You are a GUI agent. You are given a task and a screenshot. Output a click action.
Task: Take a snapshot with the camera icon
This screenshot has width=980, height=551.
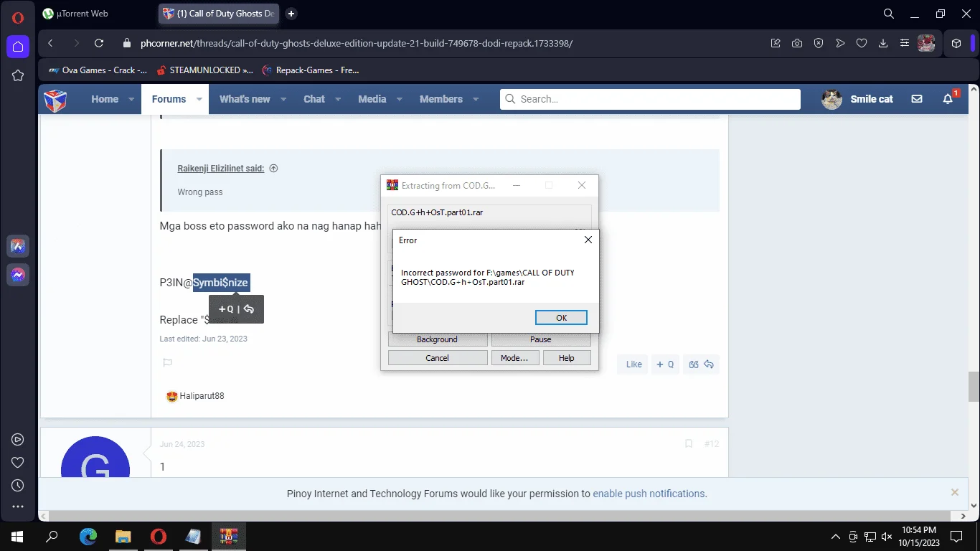pyautogui.click(x=797, y=43)
